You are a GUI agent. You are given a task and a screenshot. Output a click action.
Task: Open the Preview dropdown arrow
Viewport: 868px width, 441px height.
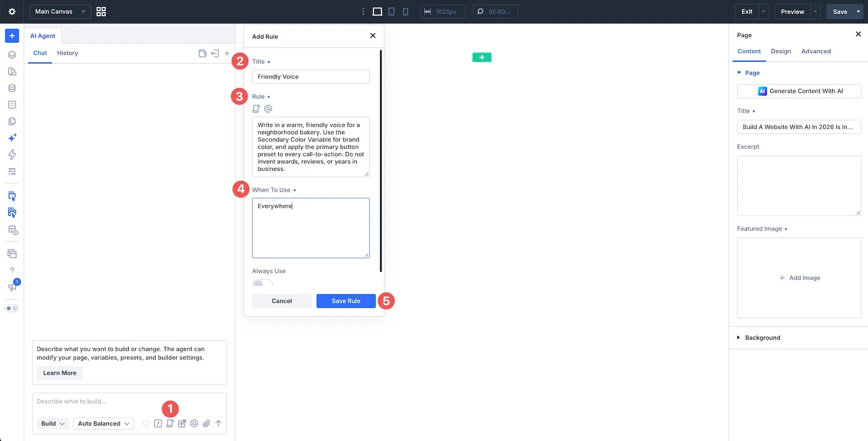point(815,12)
